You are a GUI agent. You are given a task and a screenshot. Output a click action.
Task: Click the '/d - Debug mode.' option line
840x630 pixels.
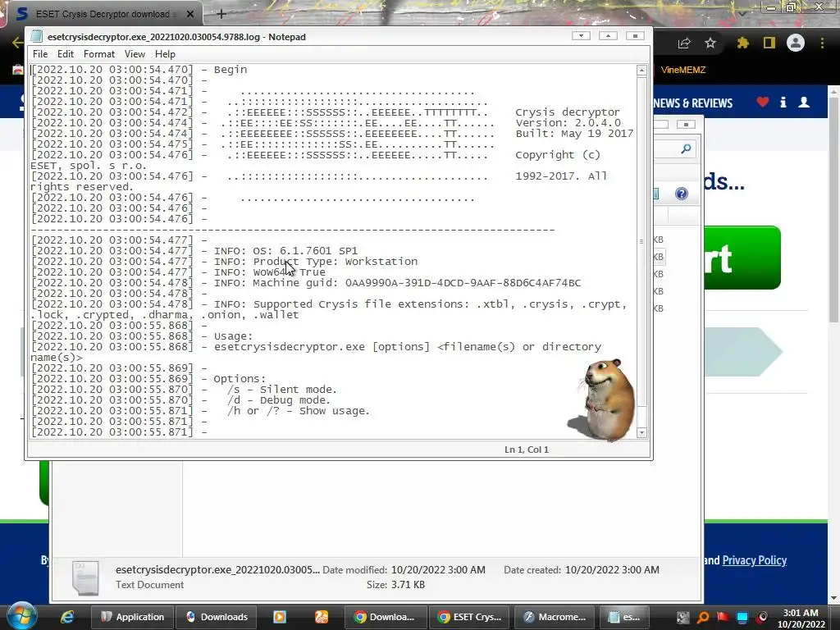(x=279, y=400)
